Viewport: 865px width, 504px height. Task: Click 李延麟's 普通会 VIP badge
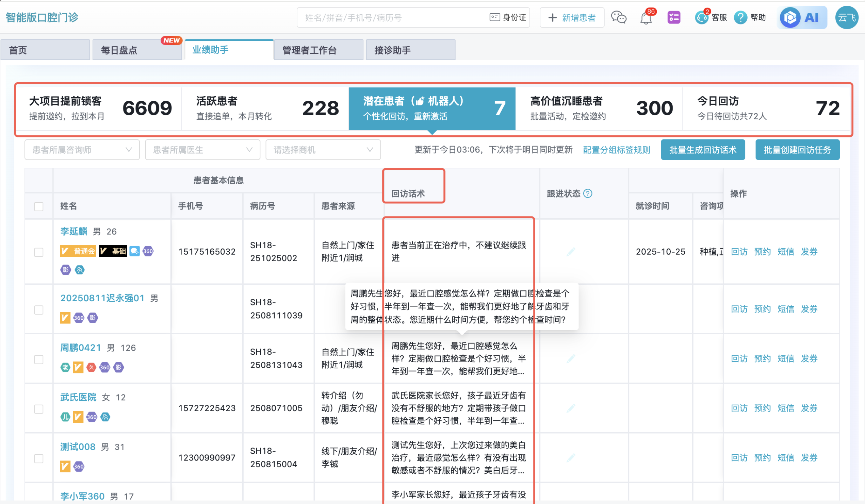click(x=78, y=251)
